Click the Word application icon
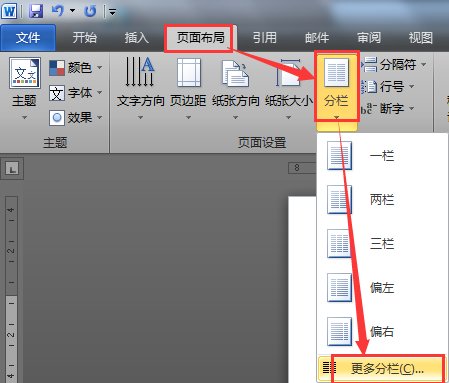This screenshot has height=383, width=449. coord(9,10)
